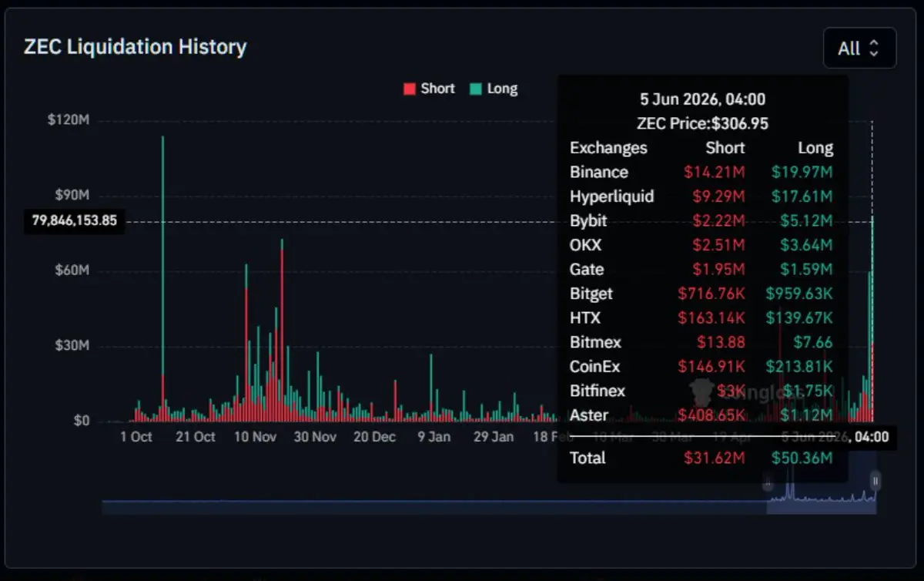Toggle the Short series legend
Viewport: 924px width, 581px height.
(429, 89)
